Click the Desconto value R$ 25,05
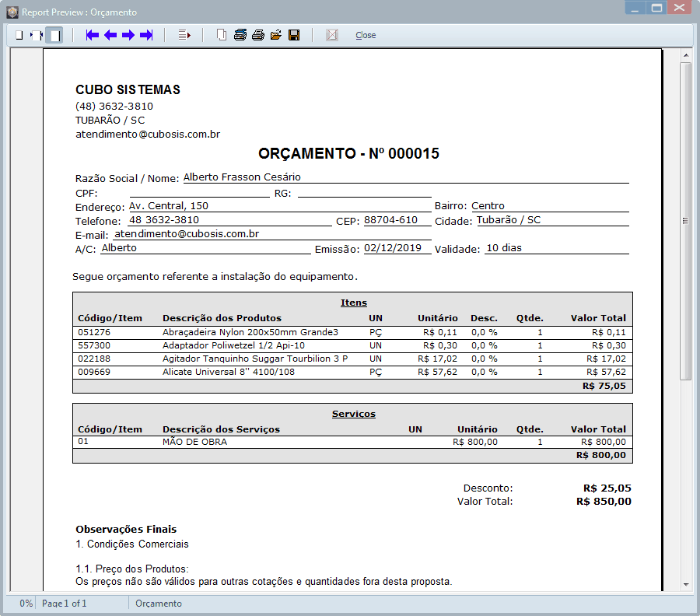The height and width of the screenshot is (616, 700). tap(607, 488)
